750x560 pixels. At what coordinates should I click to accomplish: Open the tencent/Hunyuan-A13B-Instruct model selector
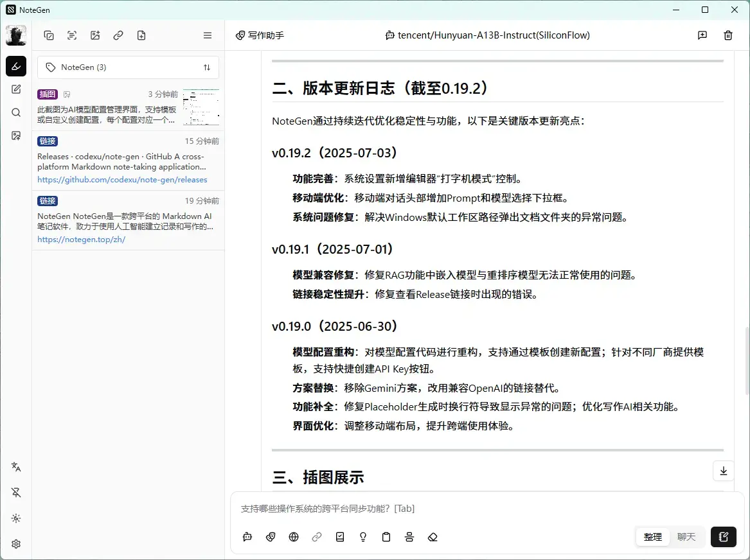[x=487, y=36]
